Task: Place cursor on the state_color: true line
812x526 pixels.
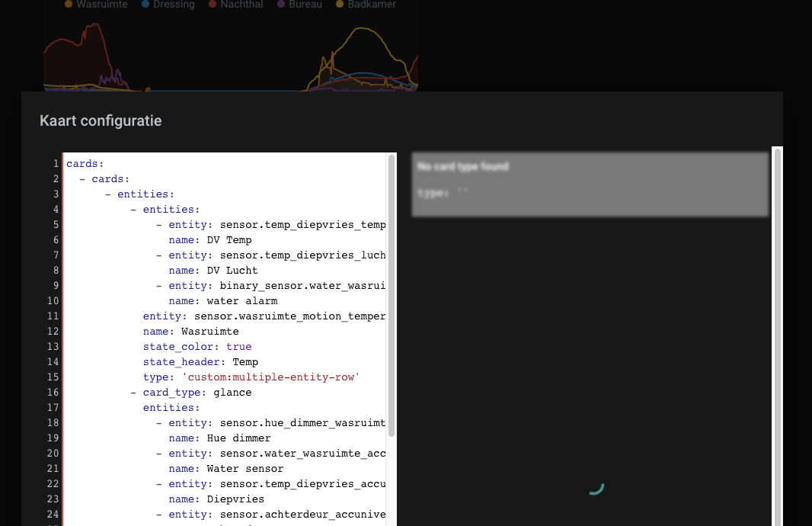Action: click(x=198, y=346)
